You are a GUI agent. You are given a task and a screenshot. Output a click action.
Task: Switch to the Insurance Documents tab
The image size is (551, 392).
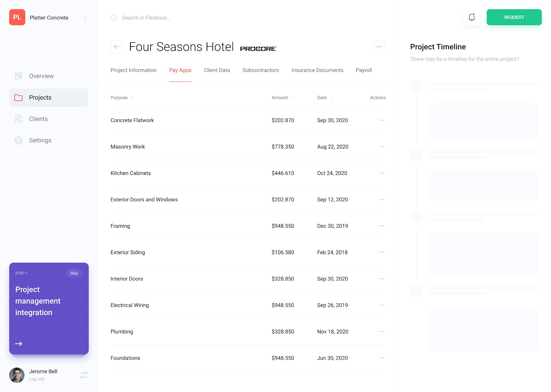click(x=318, y=70)
